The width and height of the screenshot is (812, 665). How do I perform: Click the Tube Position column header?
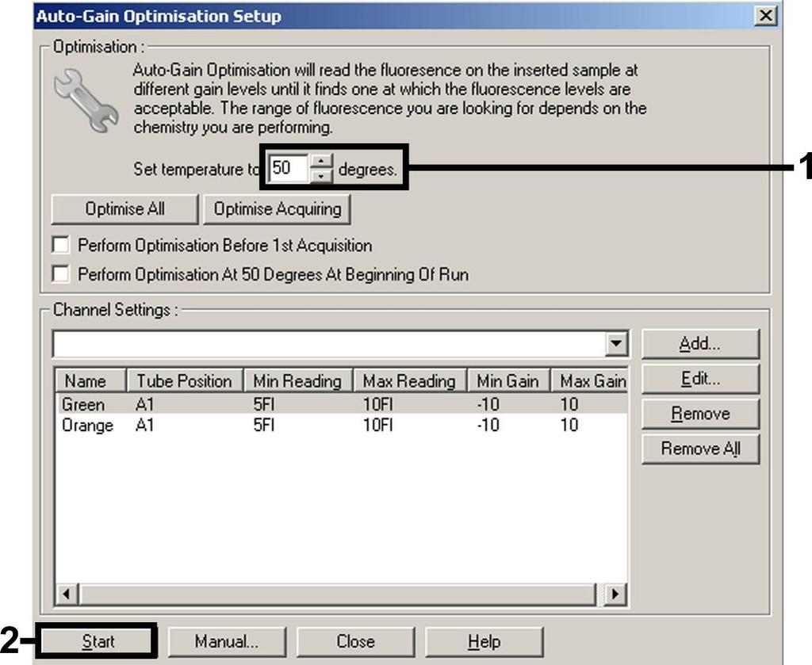[184, 381]
